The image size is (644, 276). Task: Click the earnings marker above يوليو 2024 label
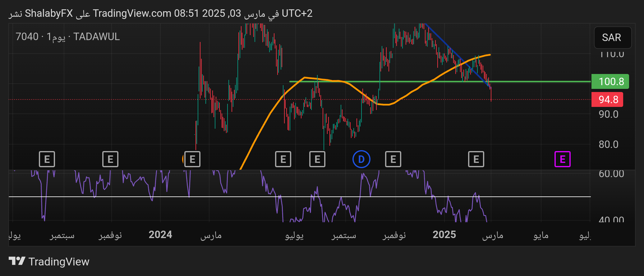point(283,159)
